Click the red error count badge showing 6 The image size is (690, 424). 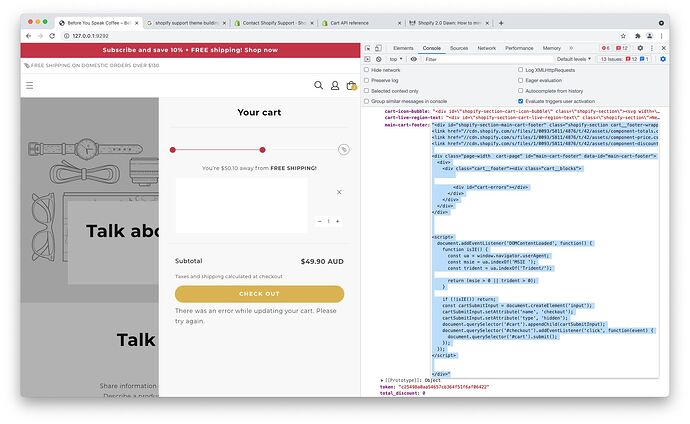tap(606, 48)
